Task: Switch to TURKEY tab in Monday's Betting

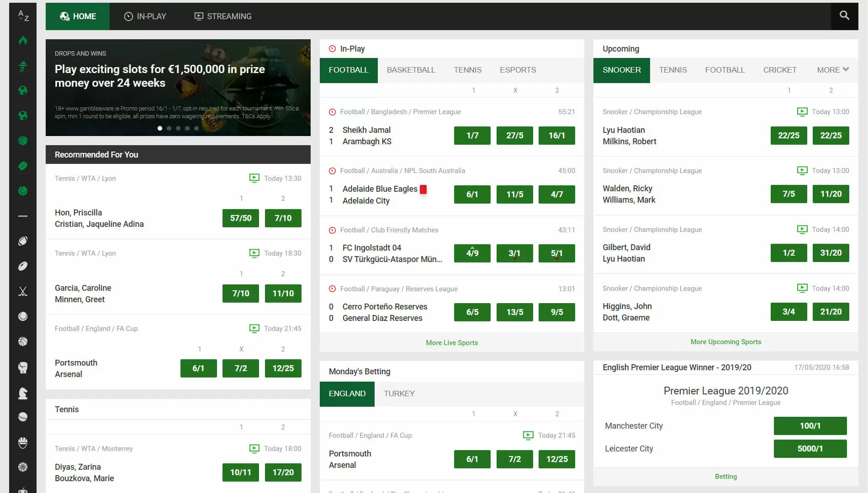Action: 399,393
